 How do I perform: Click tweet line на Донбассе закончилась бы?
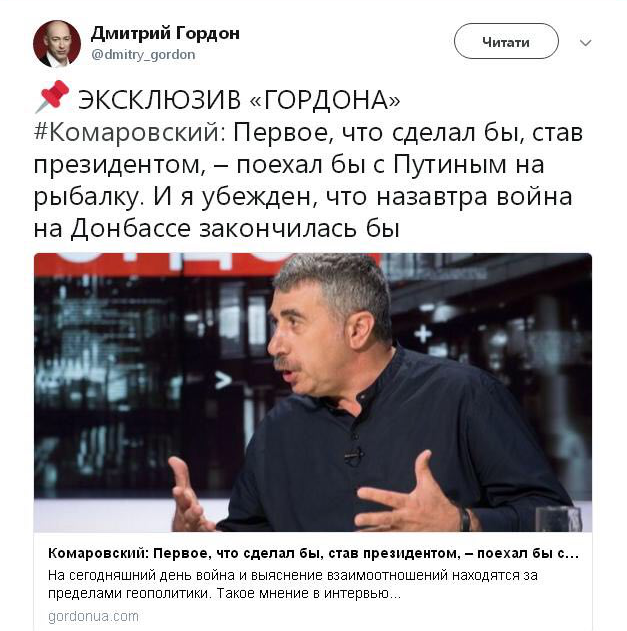[217, 229]
